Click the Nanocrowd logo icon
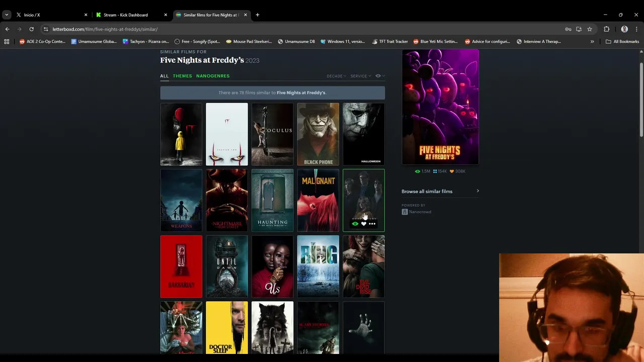 [405, 212]
